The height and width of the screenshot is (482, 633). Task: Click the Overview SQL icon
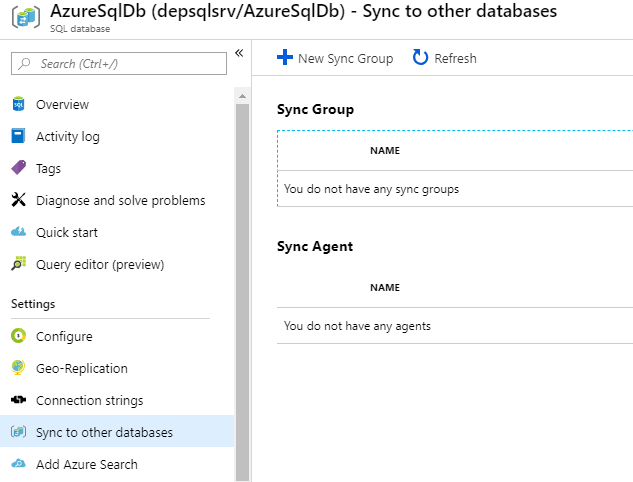pos(18,104)
